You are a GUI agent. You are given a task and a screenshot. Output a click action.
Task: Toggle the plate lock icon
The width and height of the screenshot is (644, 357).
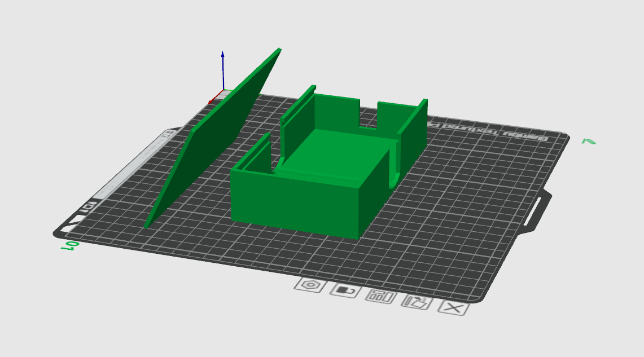pyautogui.click(x=346, y=290)
